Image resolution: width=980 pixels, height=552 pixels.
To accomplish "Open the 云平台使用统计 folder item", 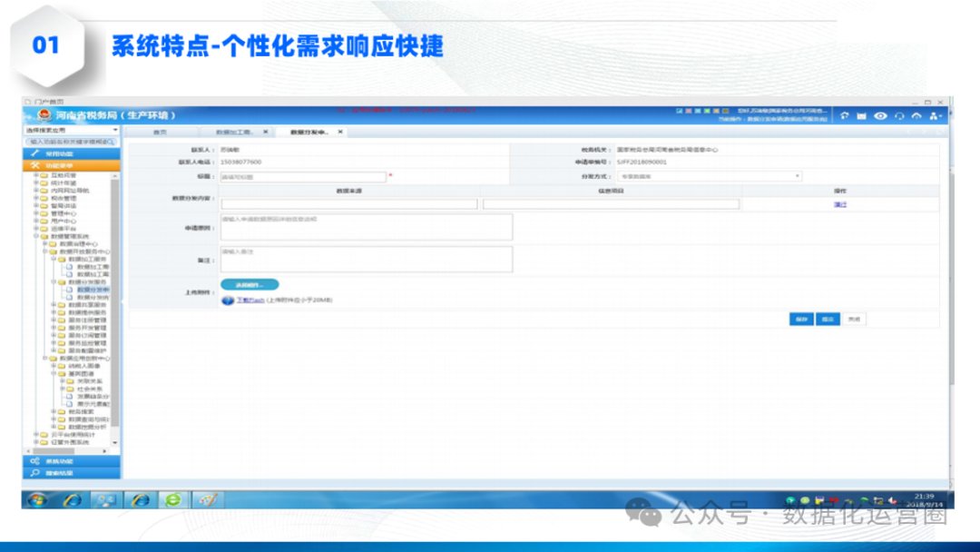I will coord(73,435).
